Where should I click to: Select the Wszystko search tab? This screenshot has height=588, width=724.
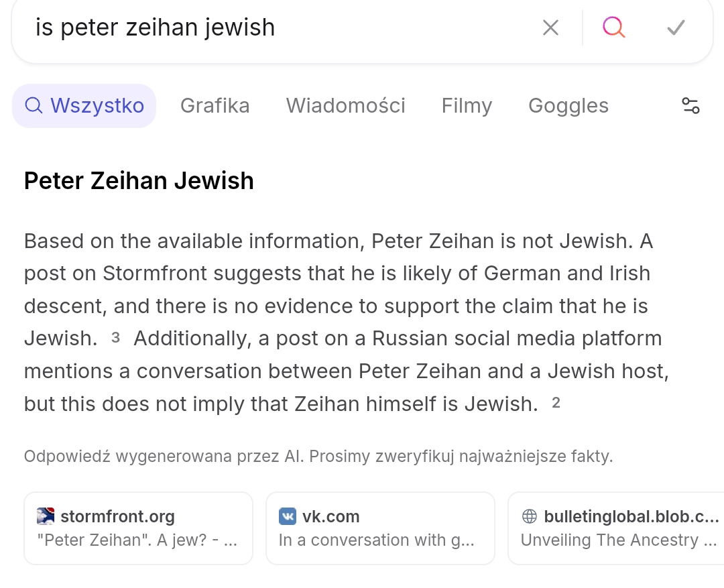point(84,106)
